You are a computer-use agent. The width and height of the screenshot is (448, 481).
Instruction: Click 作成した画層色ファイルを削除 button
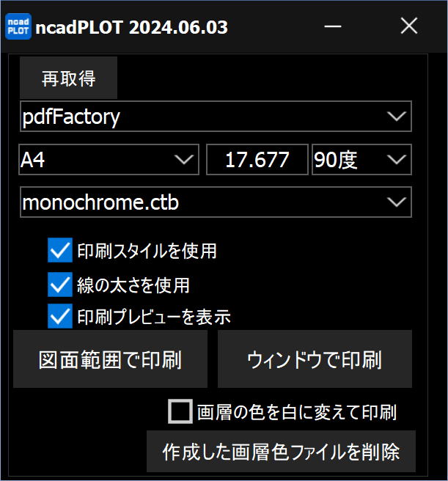click(281, 451)
